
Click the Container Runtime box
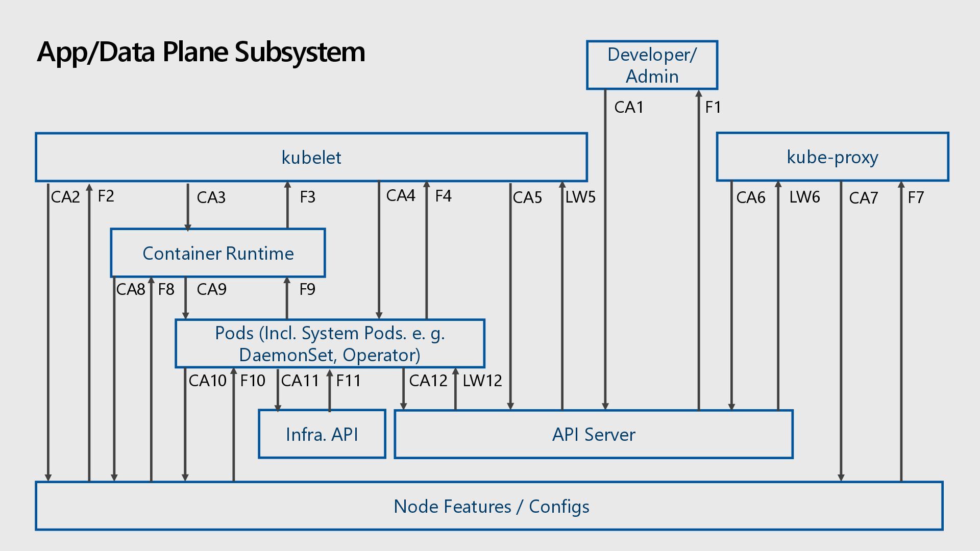click(218, 253)
